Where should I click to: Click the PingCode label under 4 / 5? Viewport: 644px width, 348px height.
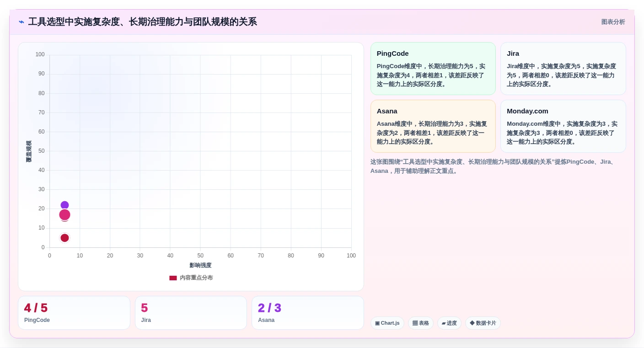[x=37, y=320]
